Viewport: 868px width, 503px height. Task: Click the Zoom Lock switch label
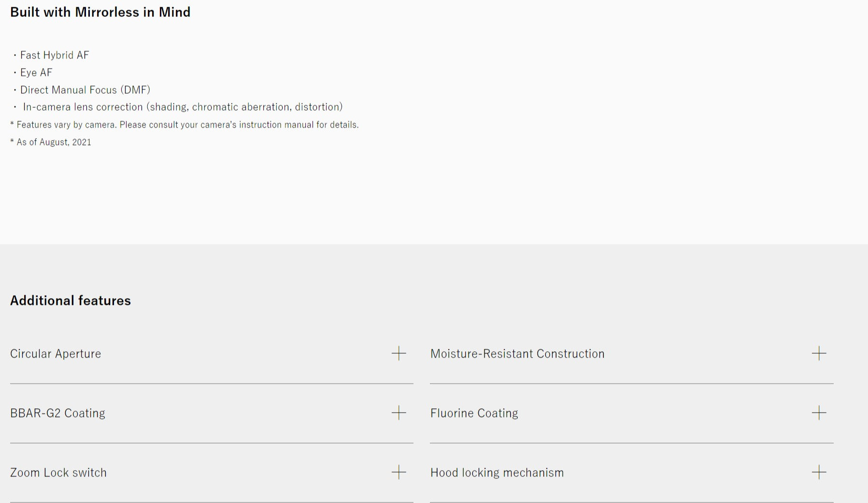click(x=58, y=473)
